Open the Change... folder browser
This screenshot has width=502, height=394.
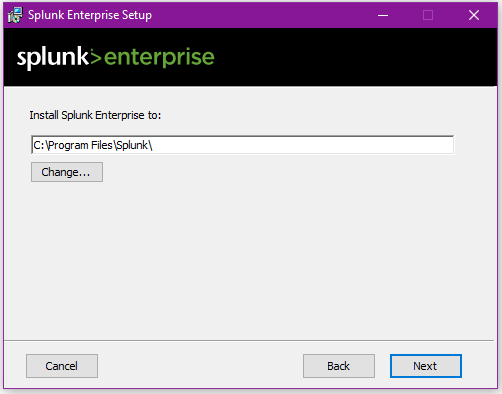point(67,172)
